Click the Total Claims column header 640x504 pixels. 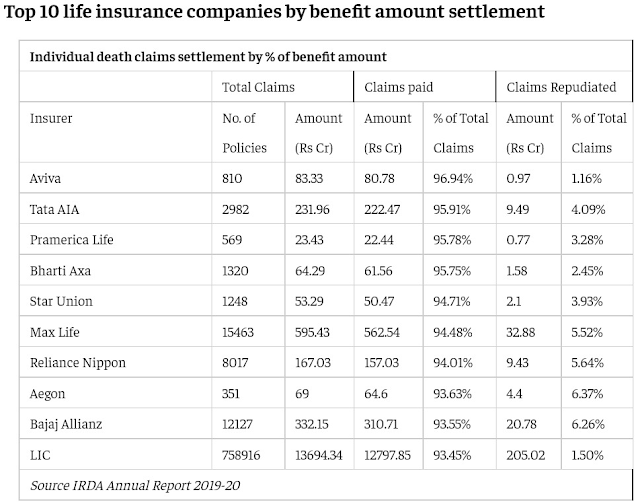258,87
